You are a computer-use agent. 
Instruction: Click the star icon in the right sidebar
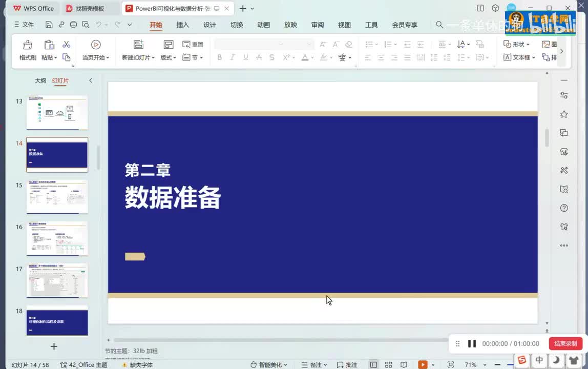point(564,114)
